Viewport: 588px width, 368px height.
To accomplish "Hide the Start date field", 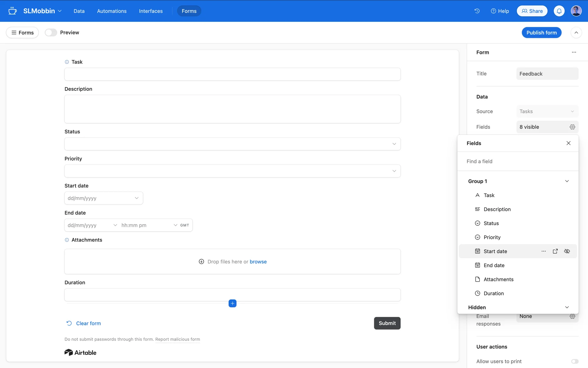I will pos(567,251).
